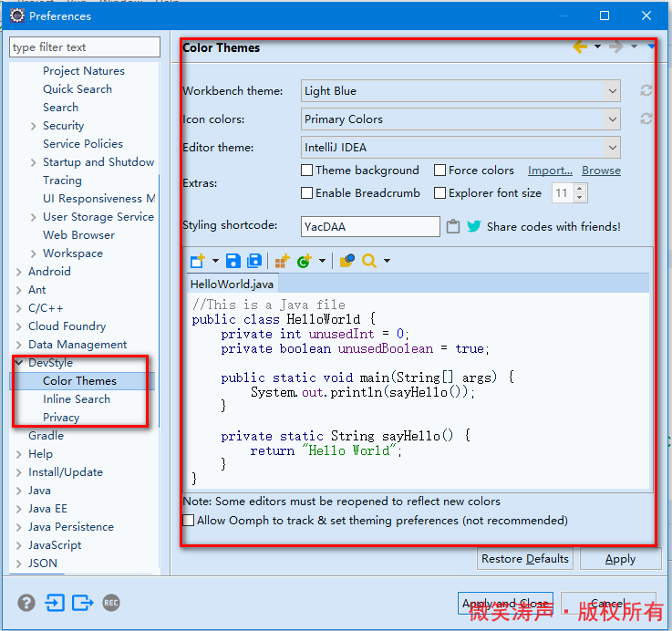Click the Preferences gear icon in title bar

coord(17,16)
